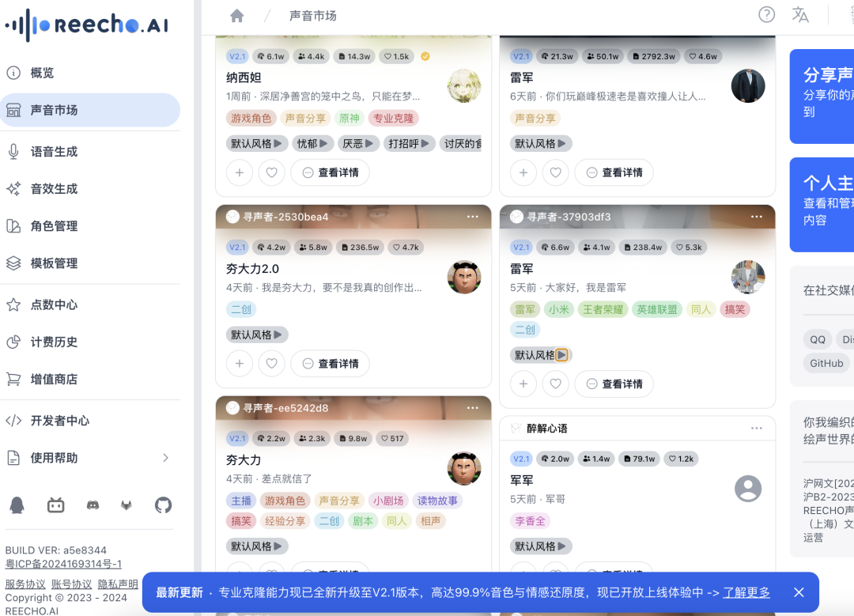Open 角色管理 from the sidebar
The image size is (854, 616).
[x=54, y=226]
